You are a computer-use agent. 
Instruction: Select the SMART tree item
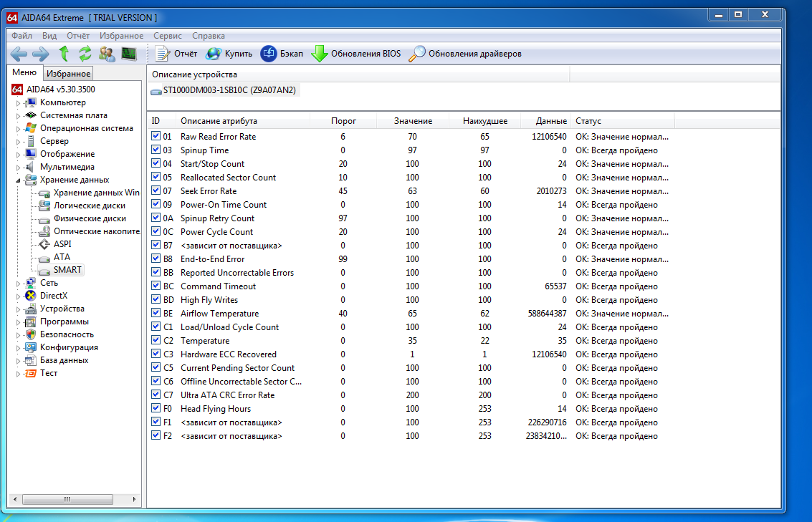67,269
